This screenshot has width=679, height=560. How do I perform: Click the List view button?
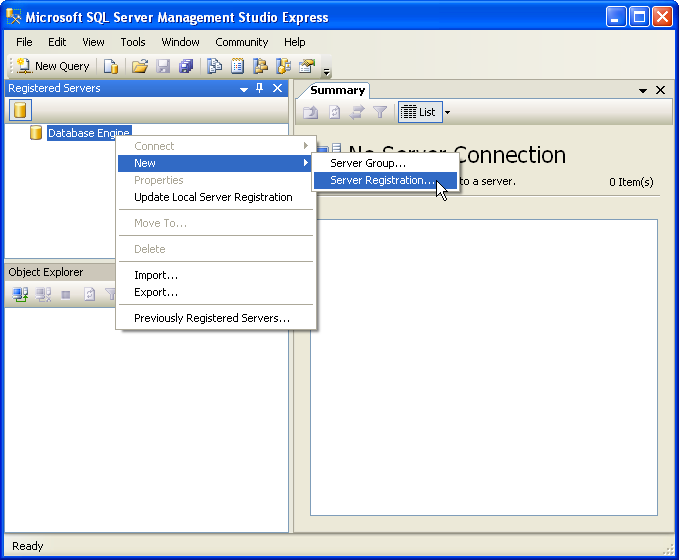[418, 113]
